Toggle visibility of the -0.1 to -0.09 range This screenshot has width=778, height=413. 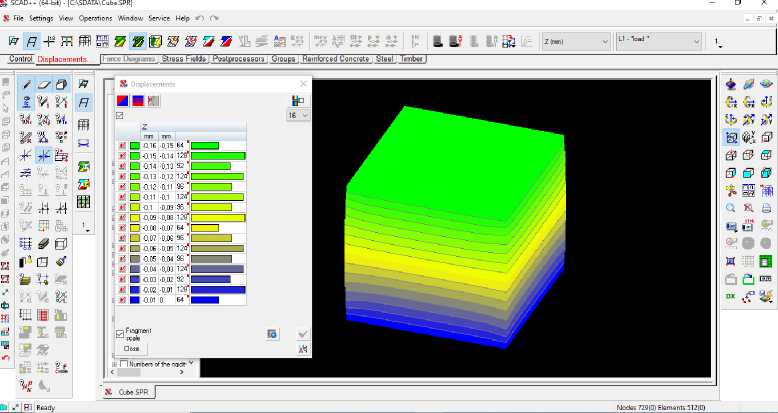[122, 207]
